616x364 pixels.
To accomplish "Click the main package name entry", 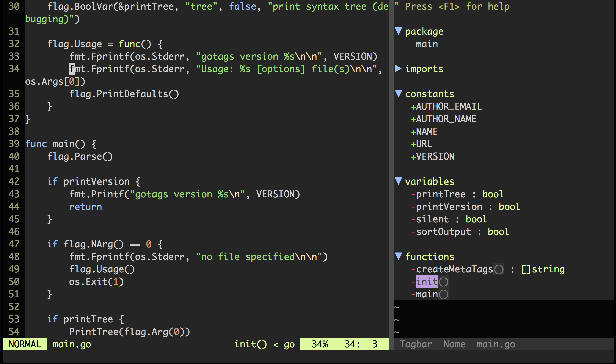I will [427, 44].
